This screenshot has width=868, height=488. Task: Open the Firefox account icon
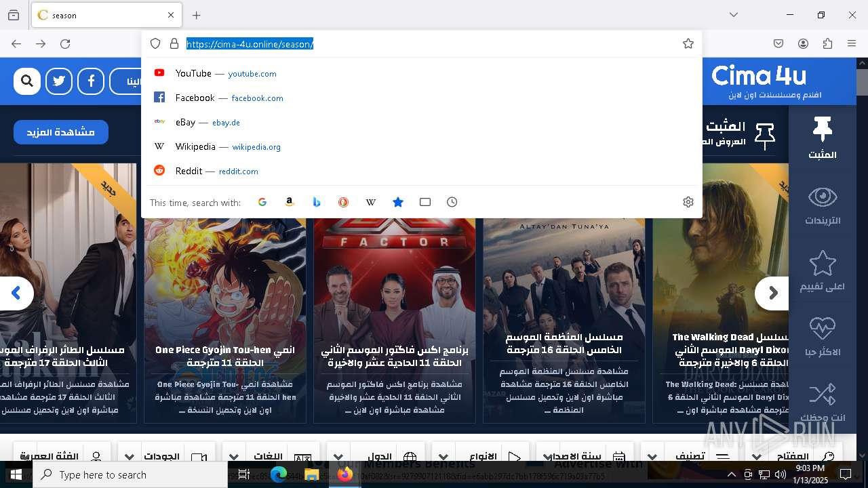point(803,44)
